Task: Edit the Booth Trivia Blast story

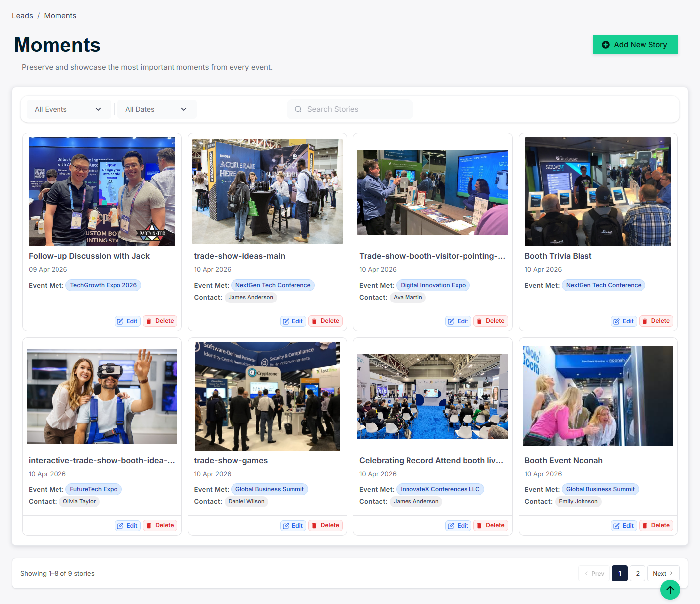Action: (624, 321)
